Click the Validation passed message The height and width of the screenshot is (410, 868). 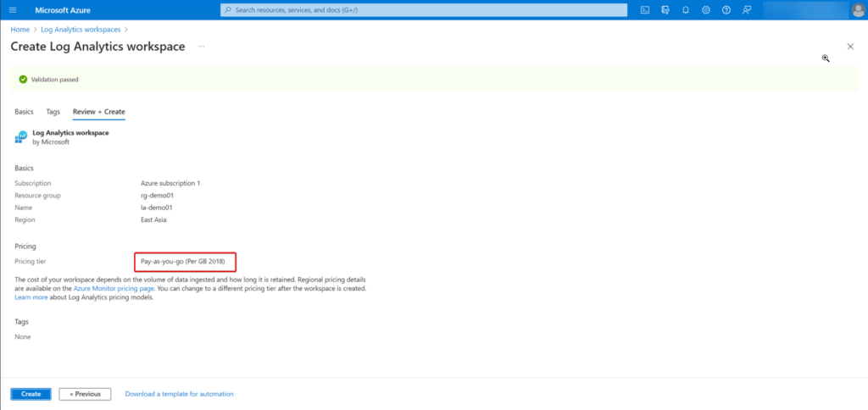[55, 80]
